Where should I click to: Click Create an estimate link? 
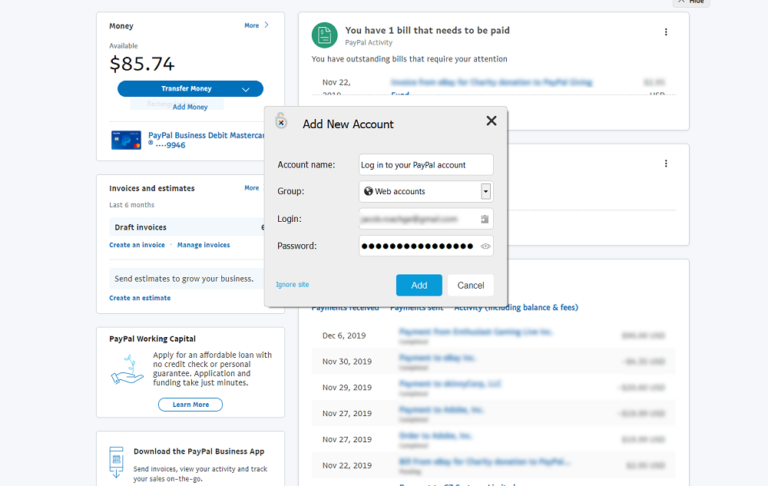tap(140, 298)
